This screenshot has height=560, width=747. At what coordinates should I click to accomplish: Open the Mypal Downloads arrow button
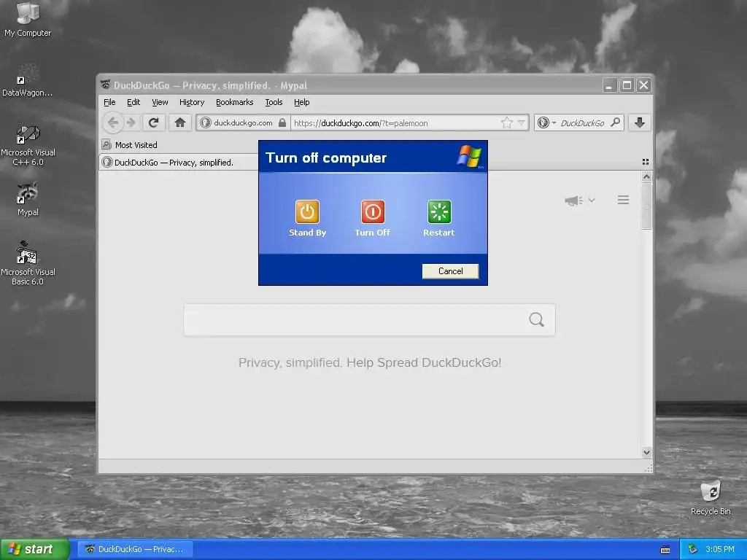coord(639,122)
